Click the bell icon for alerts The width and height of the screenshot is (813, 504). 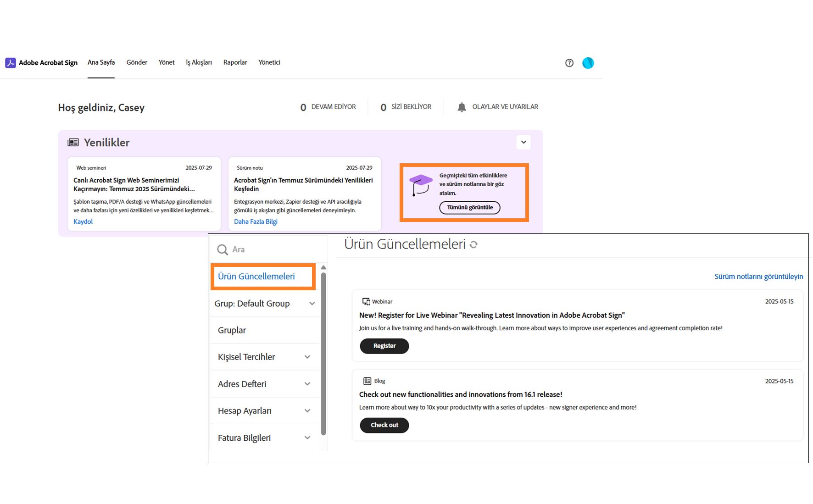[462, 107]
